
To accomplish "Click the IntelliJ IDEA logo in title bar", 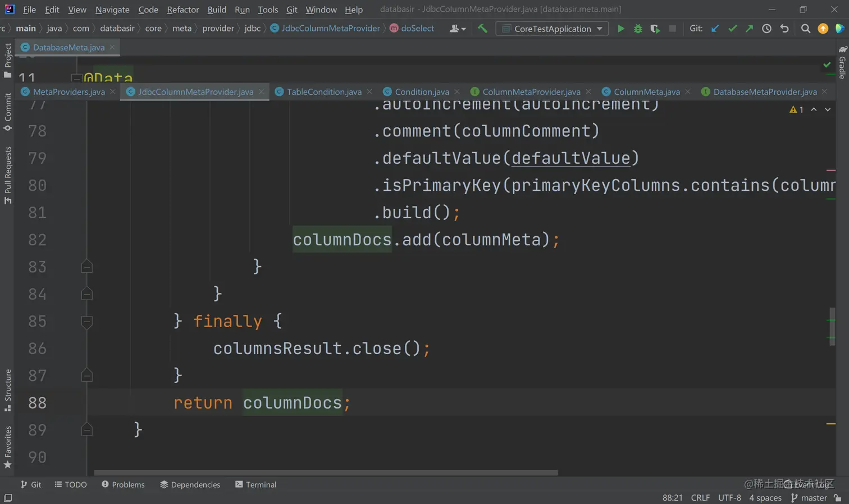I will point(10,9).
